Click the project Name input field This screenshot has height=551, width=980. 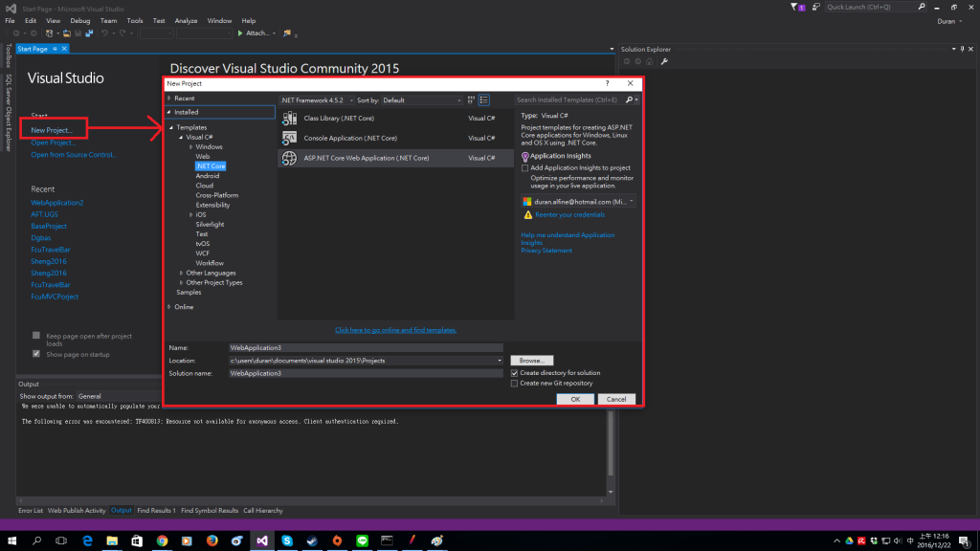pos(366,348)
